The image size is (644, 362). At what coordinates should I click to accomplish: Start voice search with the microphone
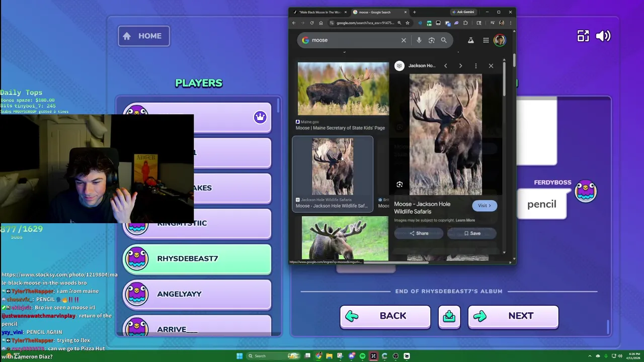point(419,40)
